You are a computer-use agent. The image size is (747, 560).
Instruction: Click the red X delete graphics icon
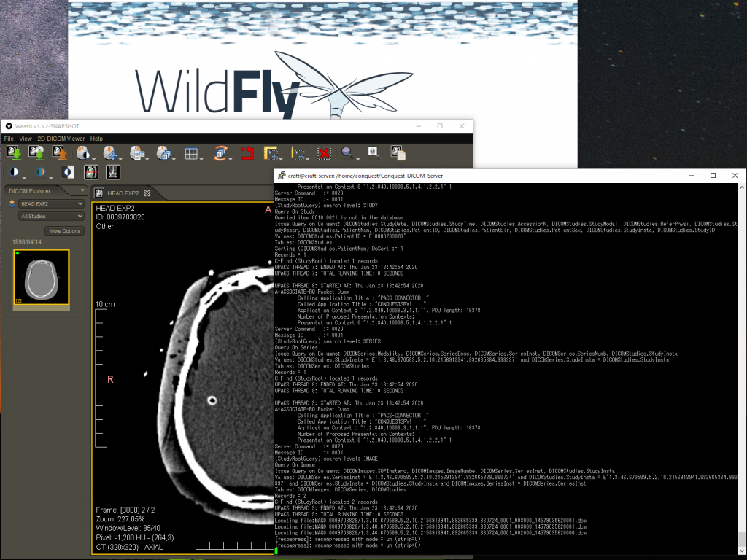pyautogui.click(x=325, y=153)
